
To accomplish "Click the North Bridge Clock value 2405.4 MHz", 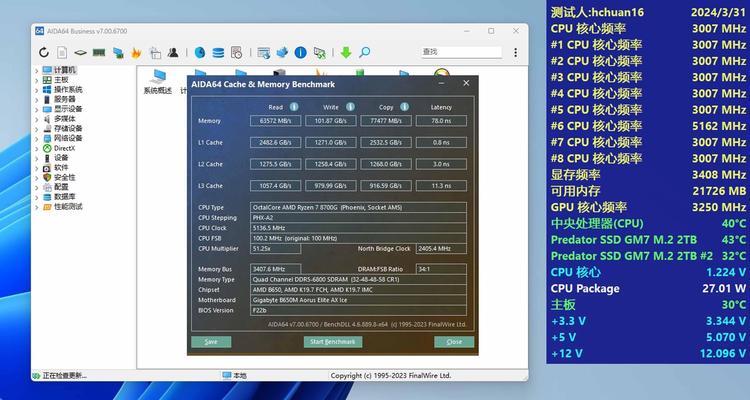I will click(441, 249).
